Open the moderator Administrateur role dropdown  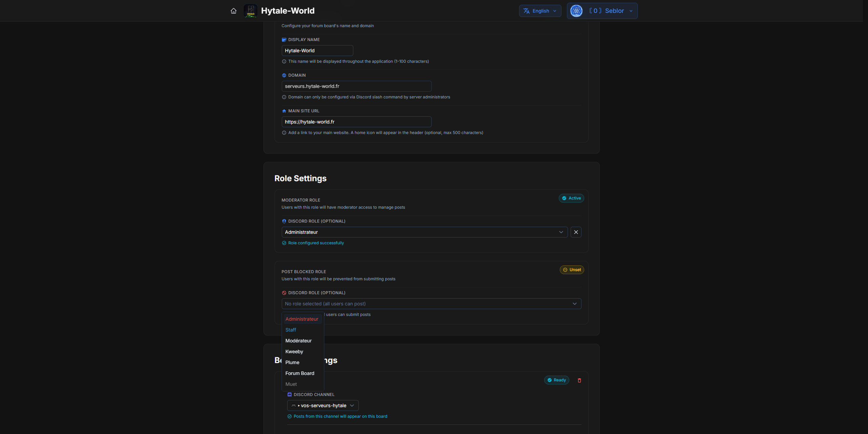[x=425, y=232]
